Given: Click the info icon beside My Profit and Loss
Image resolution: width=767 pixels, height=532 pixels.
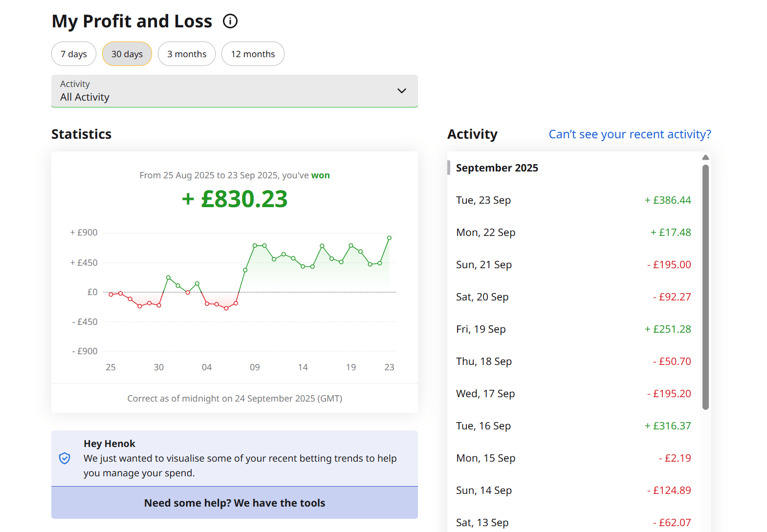Looking at the screenshot, I should 230,21.
